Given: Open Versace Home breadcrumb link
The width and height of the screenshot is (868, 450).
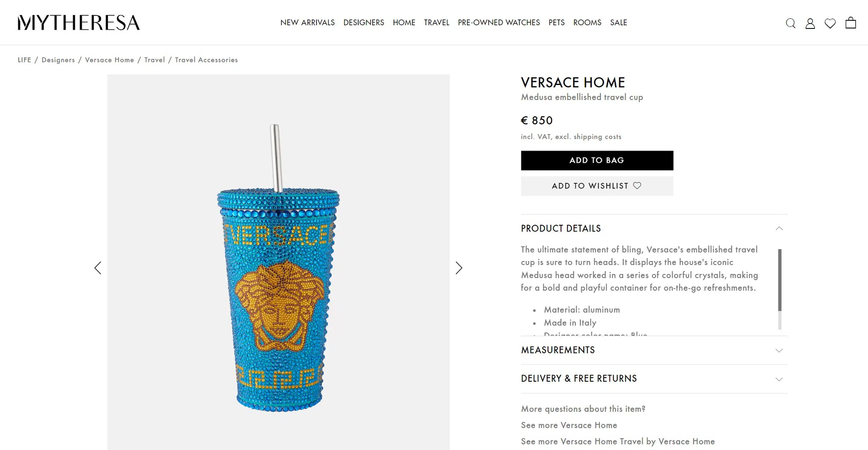Looking at the screenshot, I should [x=109, y=60].
